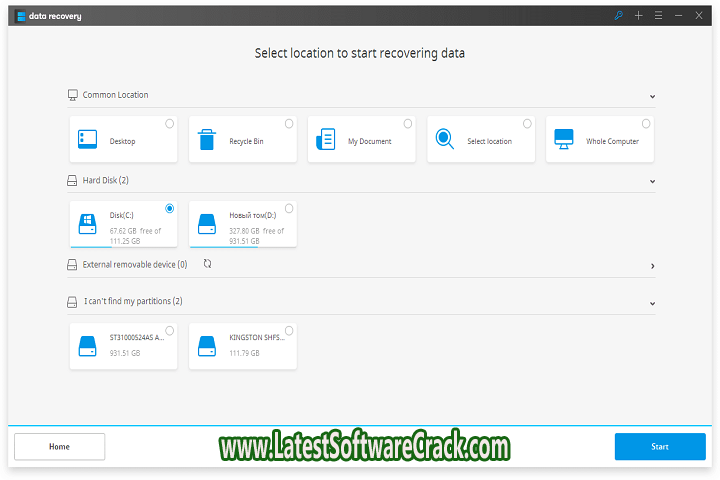Screen dimensions: 720x480
Task: Click the Whole Computer monitor icon
Action: 564,140
